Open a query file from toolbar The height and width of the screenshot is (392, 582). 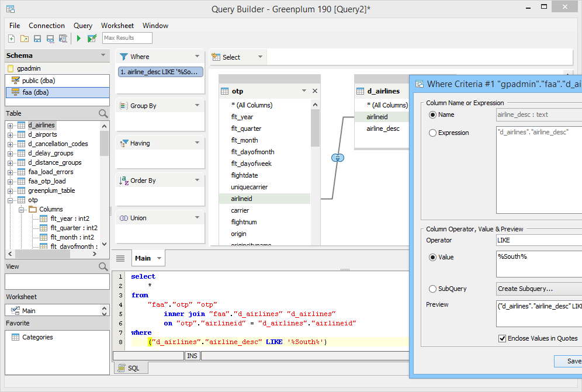(x=25, y=38)
